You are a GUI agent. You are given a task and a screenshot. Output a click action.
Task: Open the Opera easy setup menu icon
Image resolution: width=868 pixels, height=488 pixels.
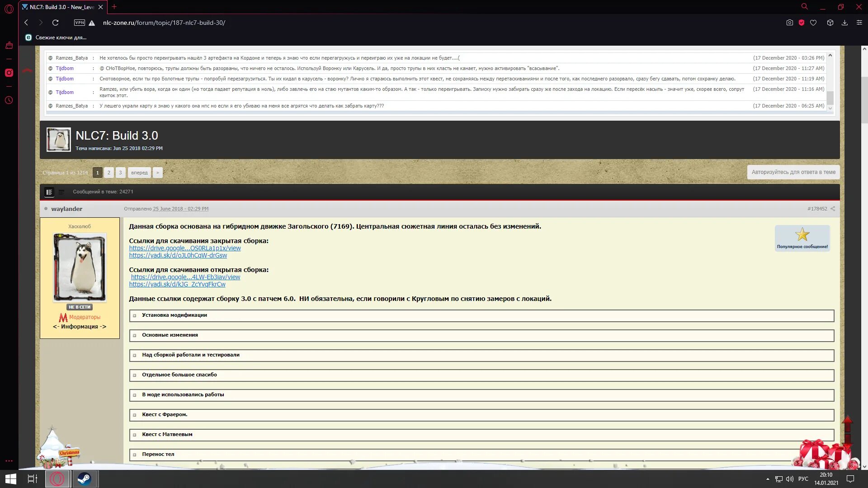click(x=859, y=23)
